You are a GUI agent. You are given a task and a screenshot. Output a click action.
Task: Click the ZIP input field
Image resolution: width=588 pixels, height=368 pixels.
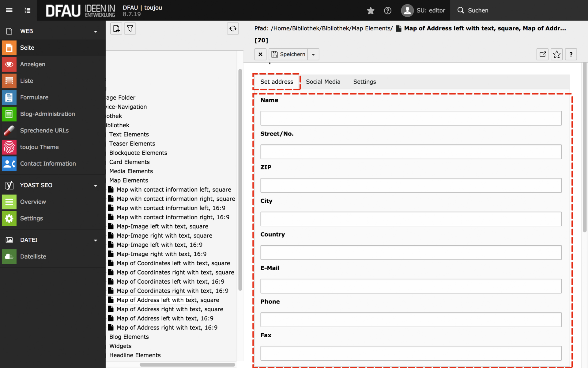pyautogui.click(x=411, y=185)
